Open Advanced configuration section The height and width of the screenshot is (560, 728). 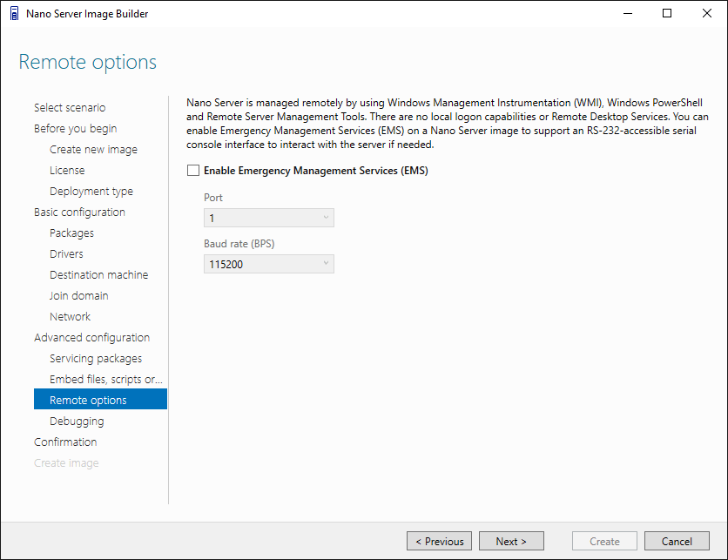point(92,338)
